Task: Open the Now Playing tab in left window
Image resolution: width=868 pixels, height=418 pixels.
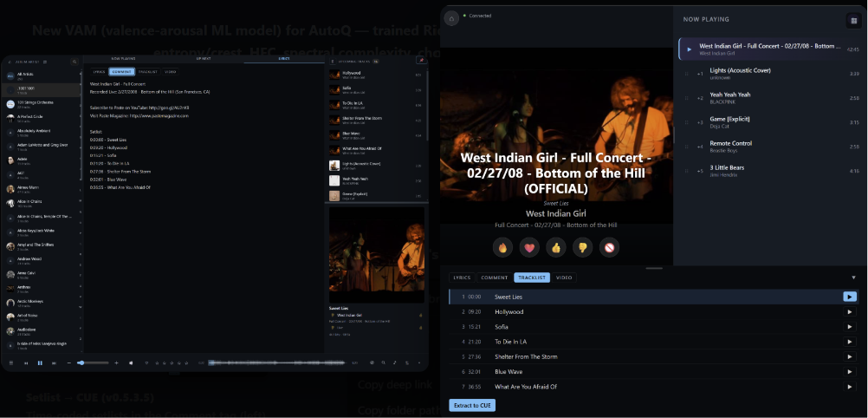Action: (124, 58)
